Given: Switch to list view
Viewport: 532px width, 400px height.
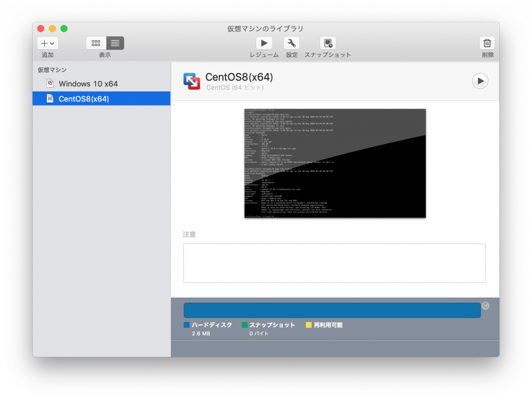Looking at the screenshot, I should point(115,43).
